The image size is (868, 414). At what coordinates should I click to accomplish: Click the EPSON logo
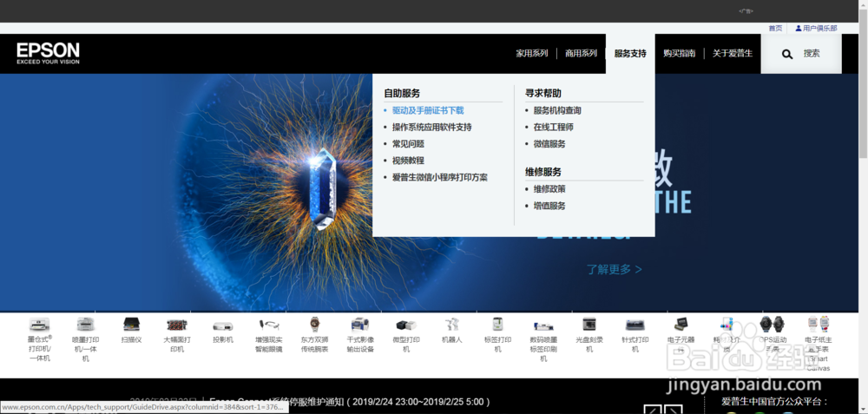[x=48, y=53]
